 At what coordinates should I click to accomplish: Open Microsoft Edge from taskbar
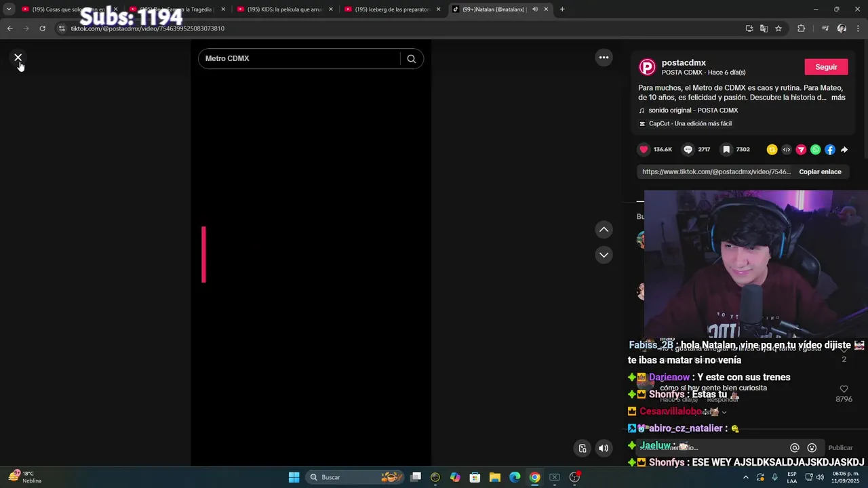[x=515, y=477]
